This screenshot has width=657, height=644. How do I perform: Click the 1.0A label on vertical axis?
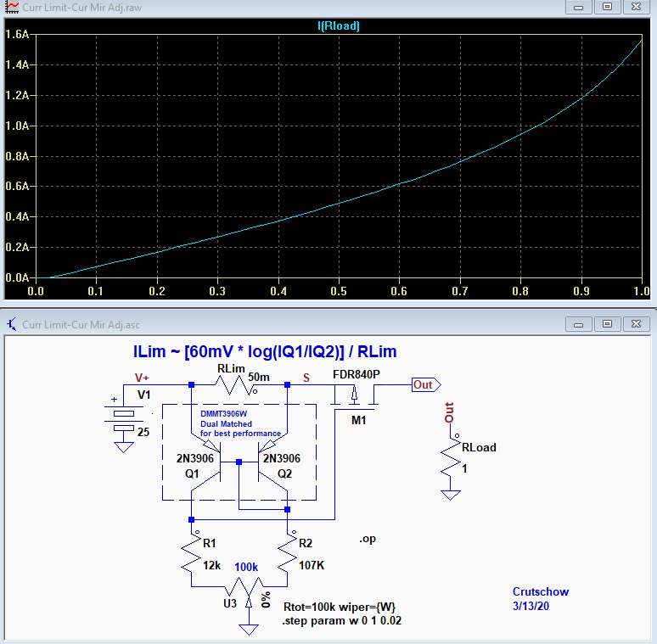tap(17, 126)
